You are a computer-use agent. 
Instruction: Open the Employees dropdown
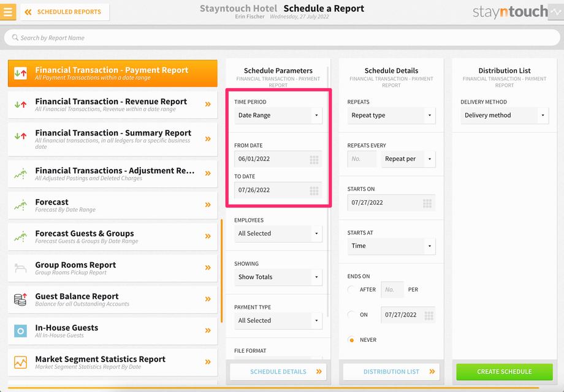click(278, 233)
